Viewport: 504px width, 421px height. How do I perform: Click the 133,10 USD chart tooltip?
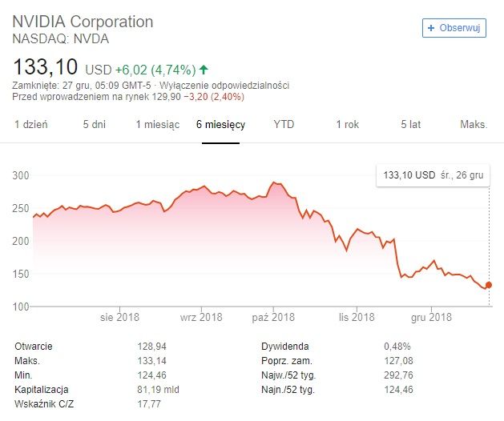[x=433, y=175]
